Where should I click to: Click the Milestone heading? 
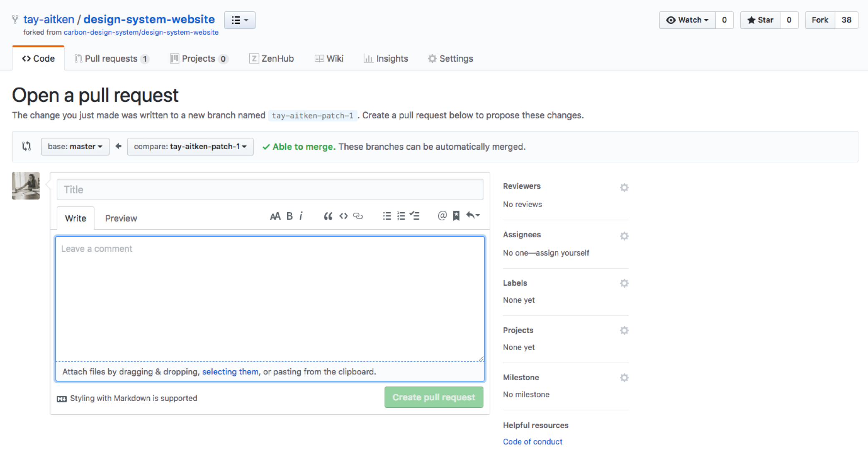click(x=521, y=377)
